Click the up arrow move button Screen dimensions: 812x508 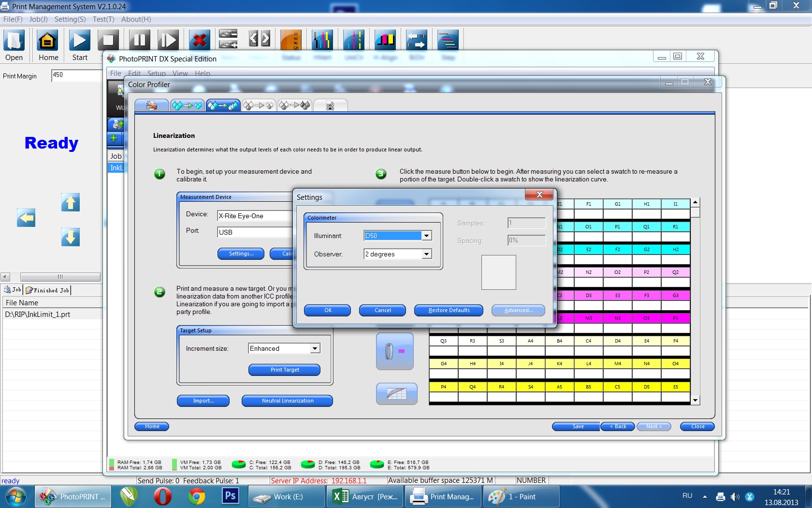(71, 202)
